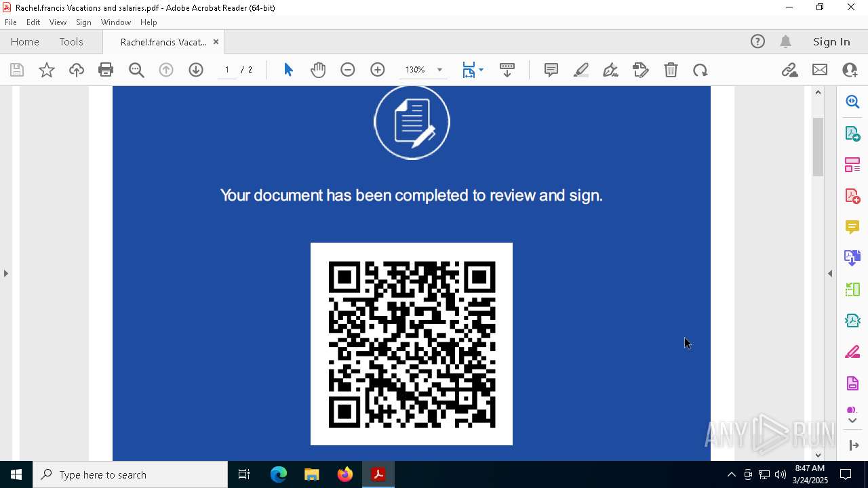The width and height of the screenshot is (868, 488).
Task: Open the File menu
Action: pyautogui.click(x=11, y=22)
